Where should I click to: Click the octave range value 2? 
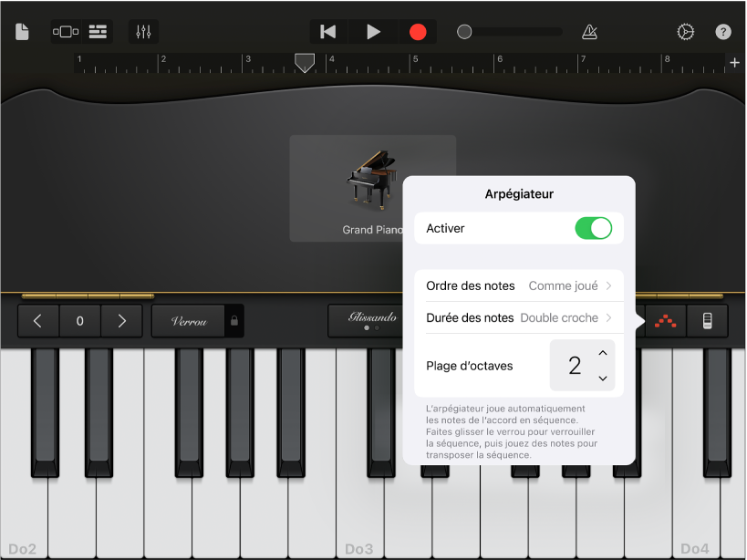(x=575, y=365)
